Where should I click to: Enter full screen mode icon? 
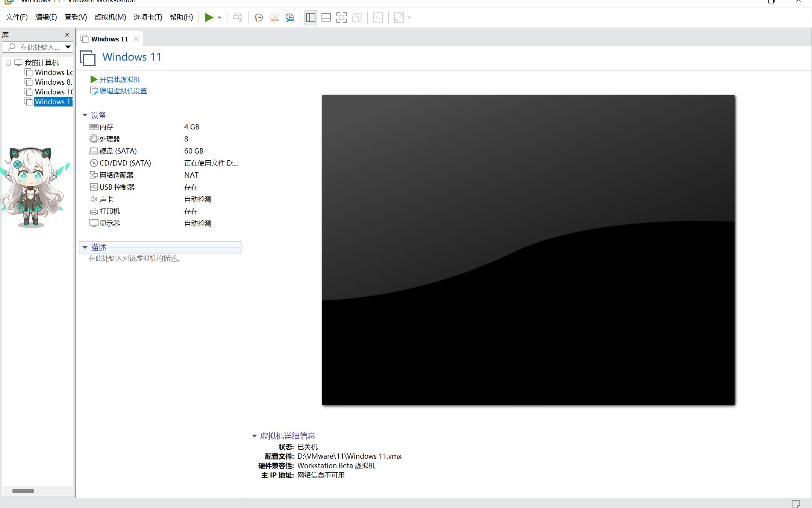click(x=341, y=17)
